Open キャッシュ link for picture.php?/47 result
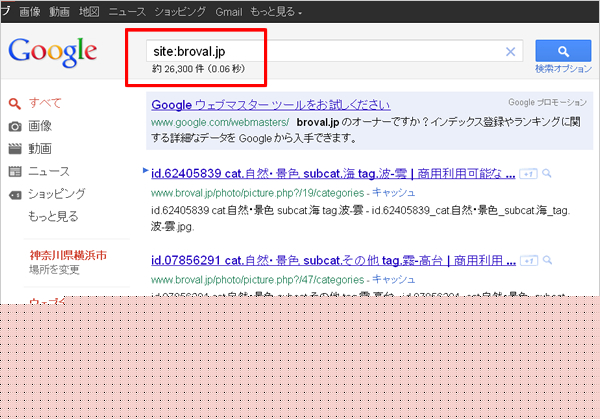Image resolution: width=600 pixels, height=419 pixels. [x=393, y=279]
